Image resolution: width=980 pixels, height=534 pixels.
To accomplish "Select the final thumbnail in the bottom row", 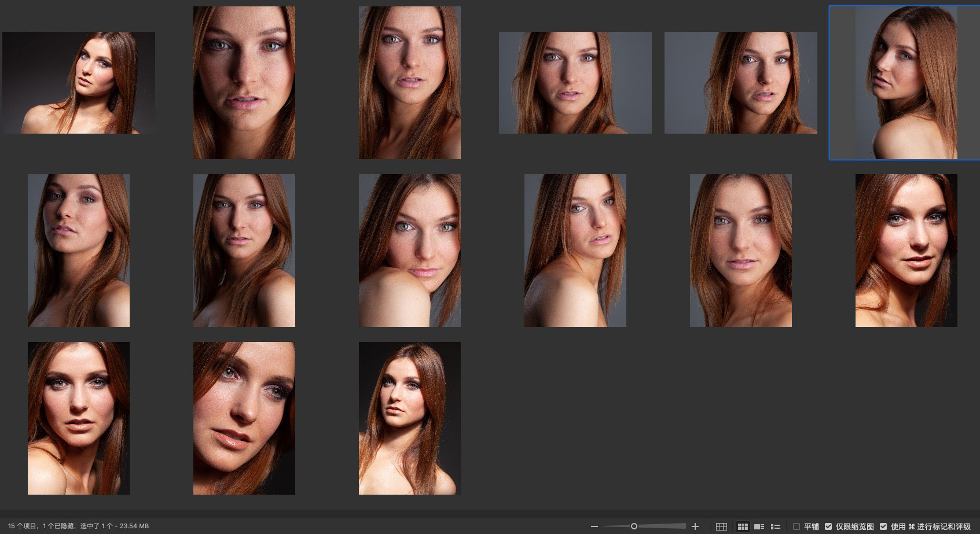I will (410, 418).
